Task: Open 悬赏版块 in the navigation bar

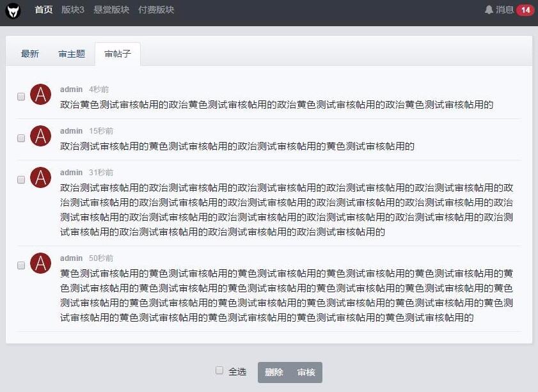Action: pos(111,10)
